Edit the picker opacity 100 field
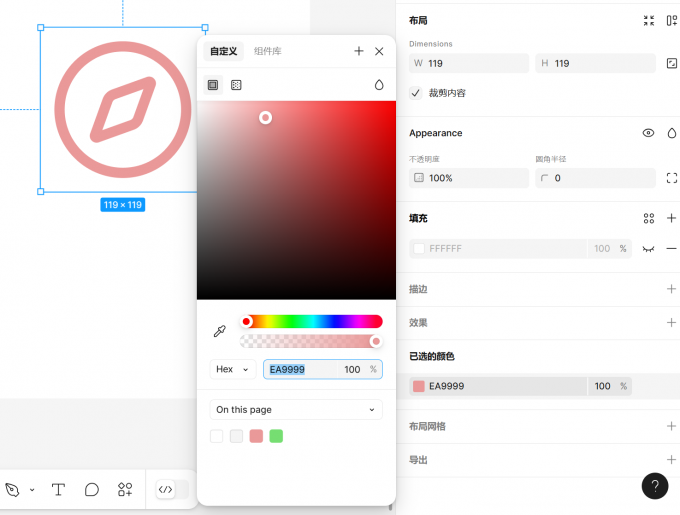Screen dimensions: 680x515 (352, 369)
